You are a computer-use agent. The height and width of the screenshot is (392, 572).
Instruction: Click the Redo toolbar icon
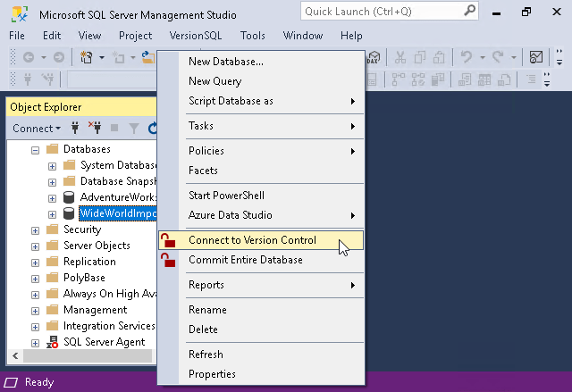pos(498,57)
